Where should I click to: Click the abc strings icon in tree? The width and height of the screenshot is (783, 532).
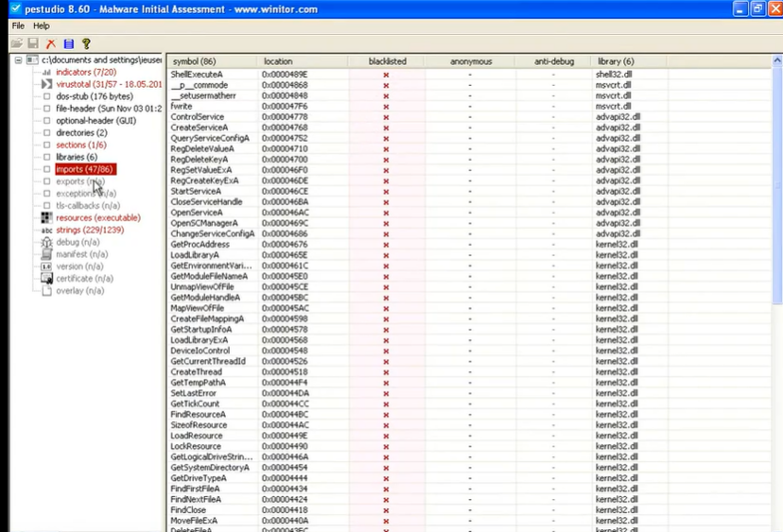pos(46,230)
